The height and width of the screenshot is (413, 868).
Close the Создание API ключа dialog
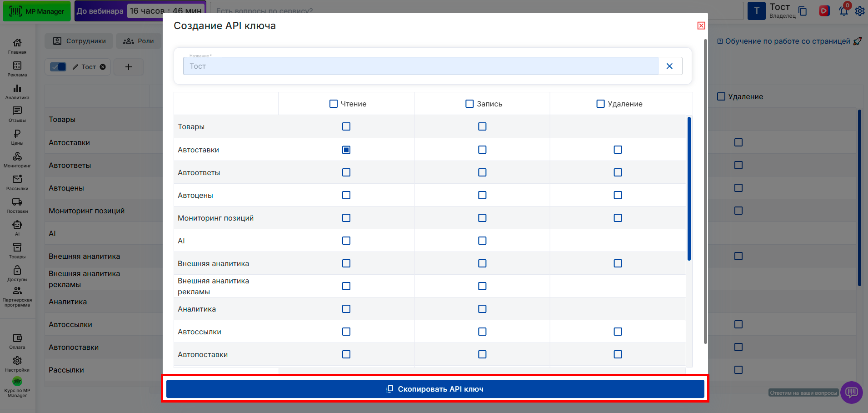point(701,25)
